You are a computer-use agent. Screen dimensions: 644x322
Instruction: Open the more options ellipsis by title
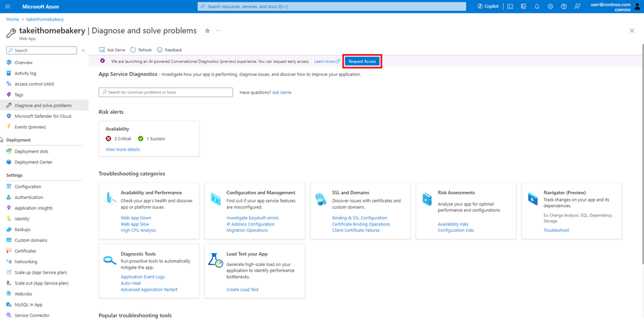coord(218,31)
